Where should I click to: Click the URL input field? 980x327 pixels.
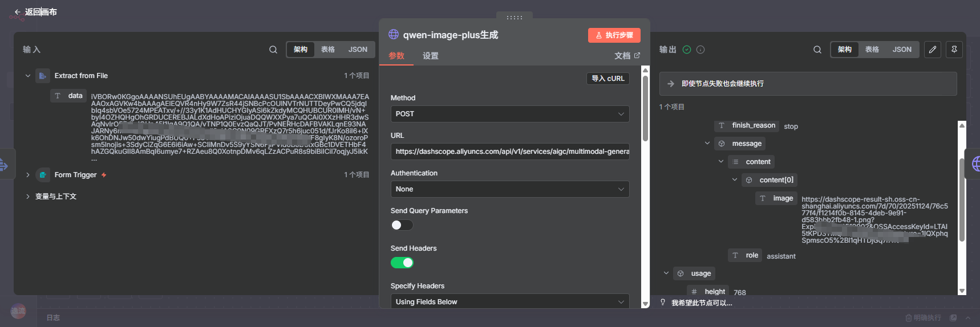[509, 152]
